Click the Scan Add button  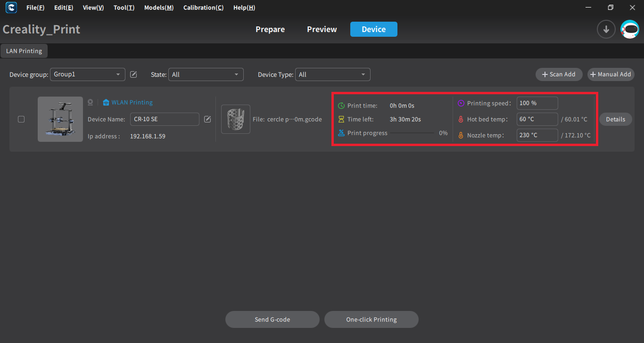(559, 74)
